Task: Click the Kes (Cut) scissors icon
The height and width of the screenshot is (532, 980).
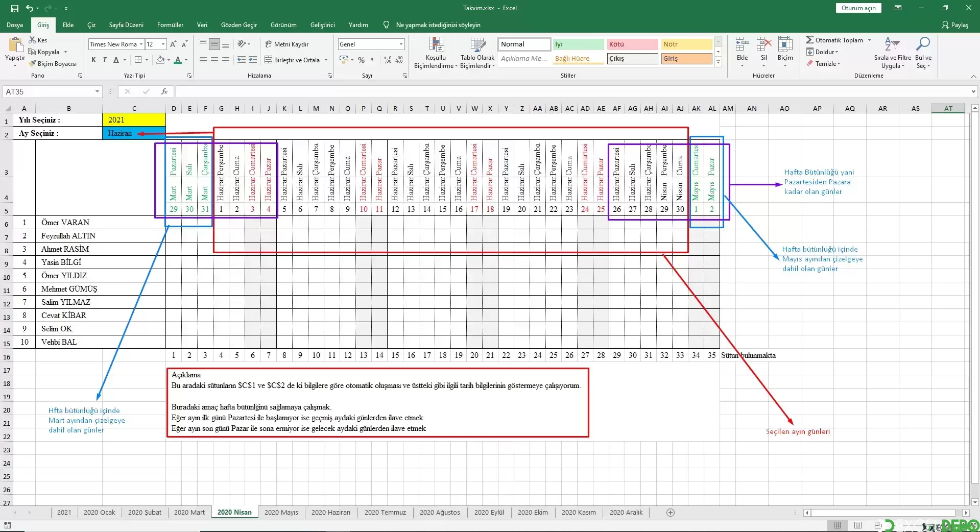Action: click(x=32, y=40)
